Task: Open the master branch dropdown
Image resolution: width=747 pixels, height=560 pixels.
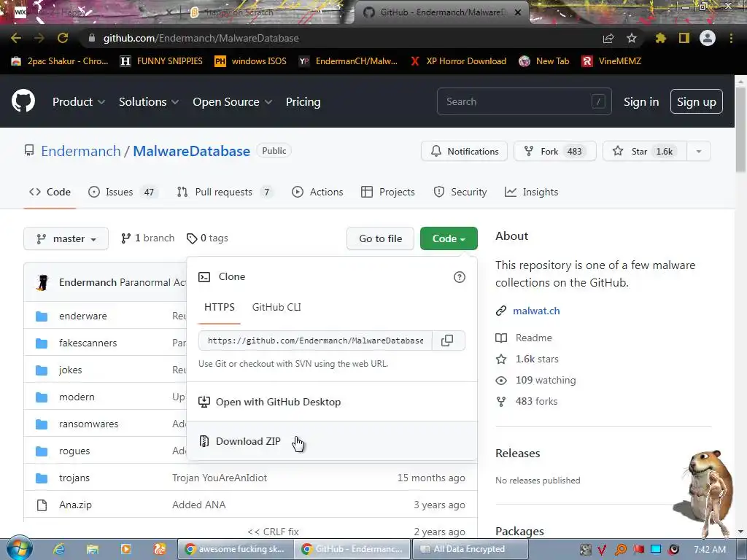Action: (66, 238)
